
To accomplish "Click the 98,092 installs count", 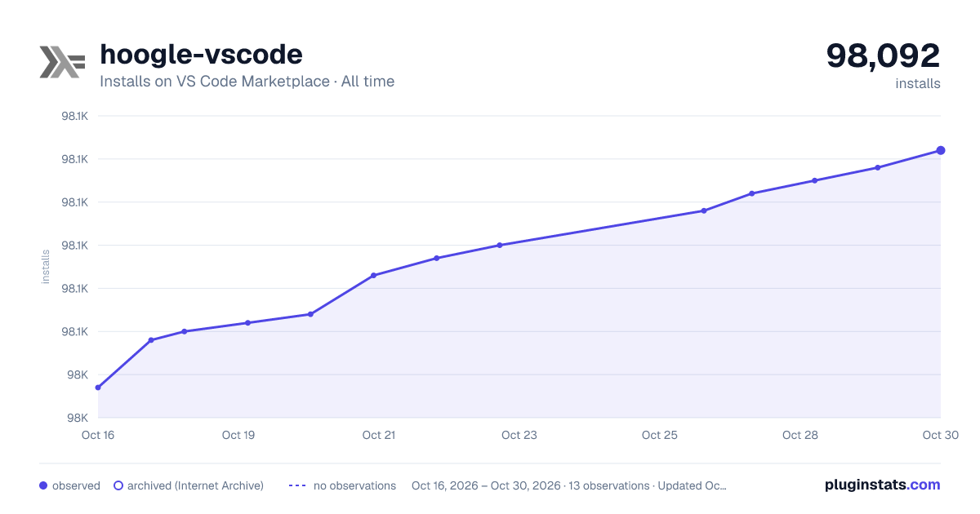I will click(883, 55).
